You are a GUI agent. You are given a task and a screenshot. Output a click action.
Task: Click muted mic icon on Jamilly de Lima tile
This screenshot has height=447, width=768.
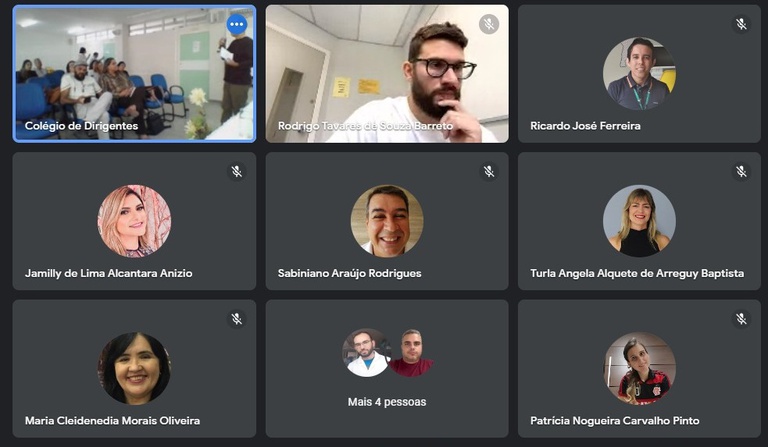(x=237, y=171)
